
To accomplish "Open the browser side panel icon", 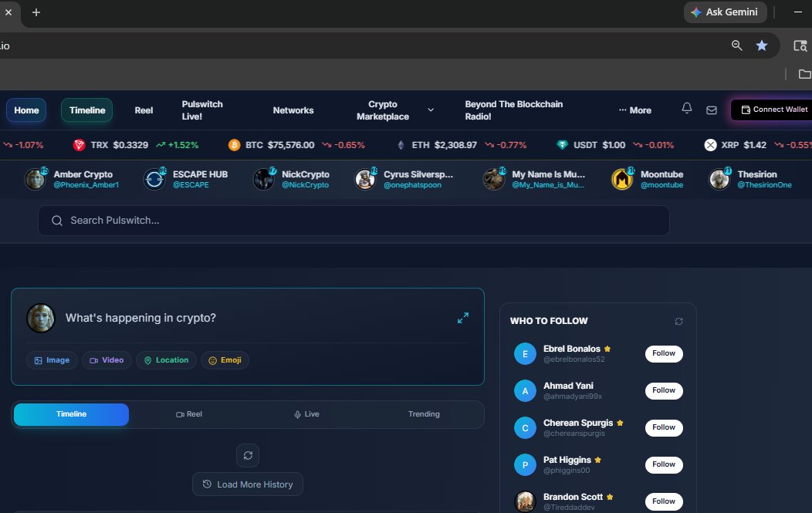I will point(800,46).
